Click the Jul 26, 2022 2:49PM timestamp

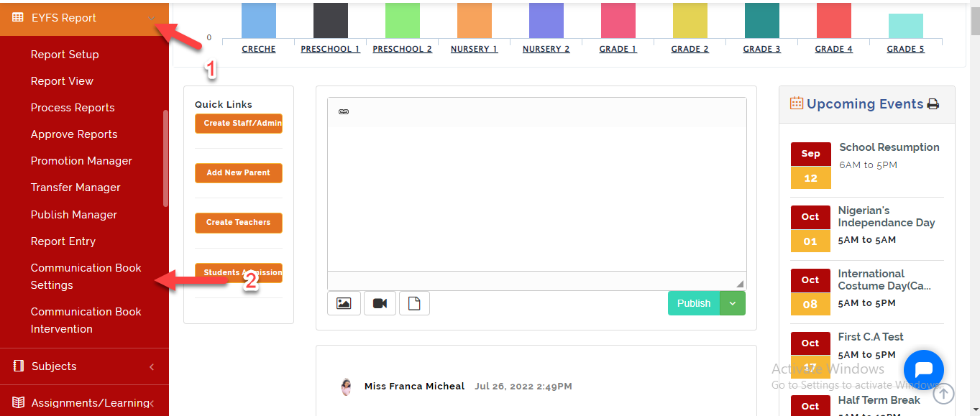click(x=523, y=387)
